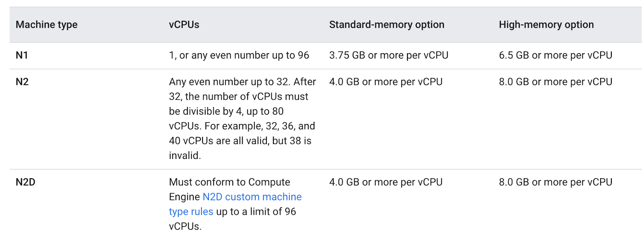Image resolution: width=644 pixels, height=239 pixels.
Task: Select the High-memory option column header
Action: click(546, 25)
